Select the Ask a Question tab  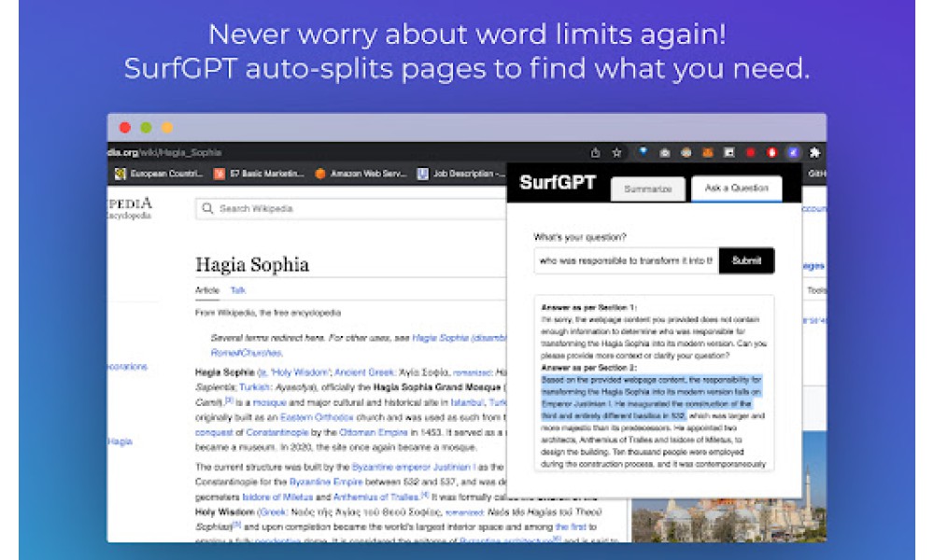(737, 188)
